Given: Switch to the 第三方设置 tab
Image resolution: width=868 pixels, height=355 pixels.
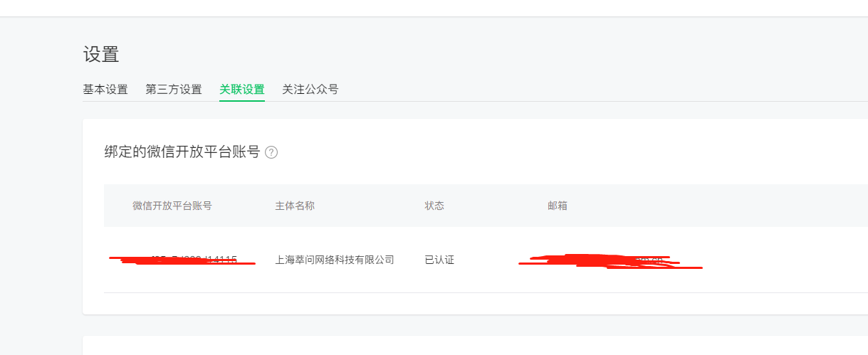Looking at the screenshot, I should tap(174, 90).
